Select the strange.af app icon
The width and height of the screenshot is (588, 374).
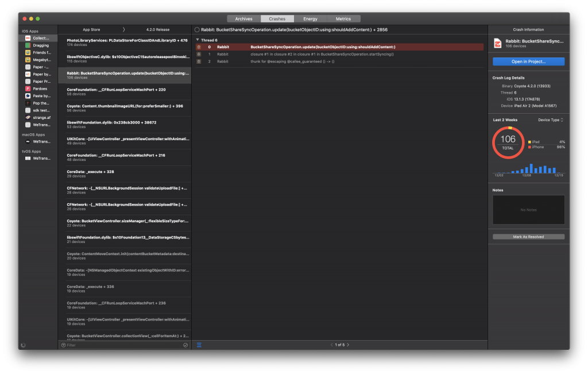pyautogui.click(x=28, y=117)
